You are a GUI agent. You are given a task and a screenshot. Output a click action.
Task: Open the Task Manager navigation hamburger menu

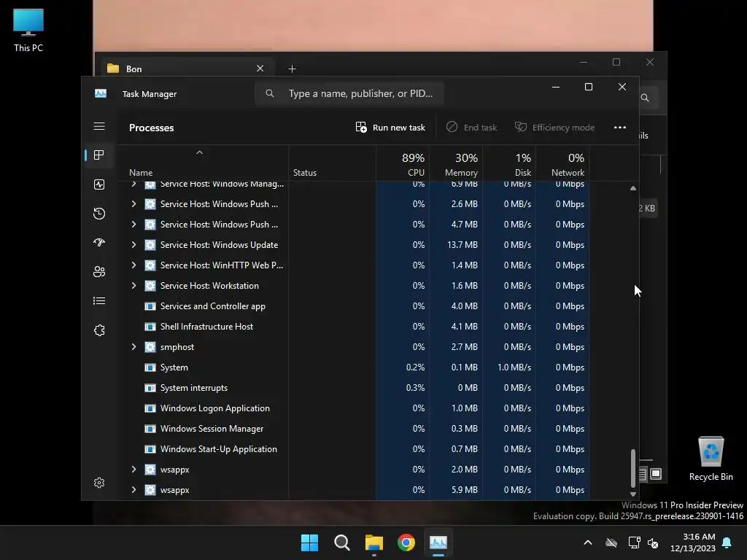click(x=99, y=126)
